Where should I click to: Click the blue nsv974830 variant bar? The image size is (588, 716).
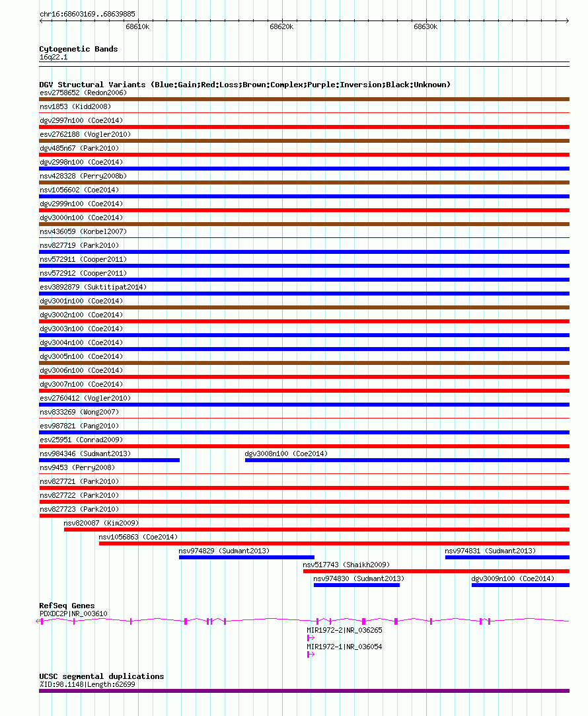[x=357, y=585]
